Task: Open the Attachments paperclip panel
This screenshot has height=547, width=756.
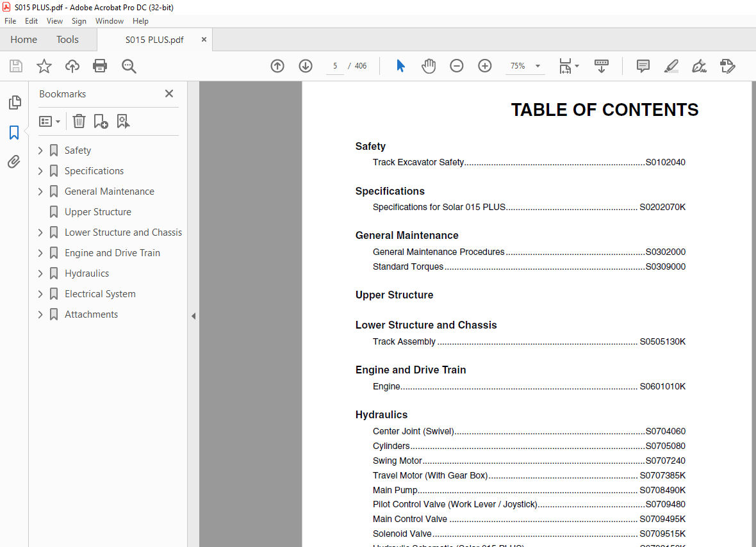Action: click(x=14, y=161)
